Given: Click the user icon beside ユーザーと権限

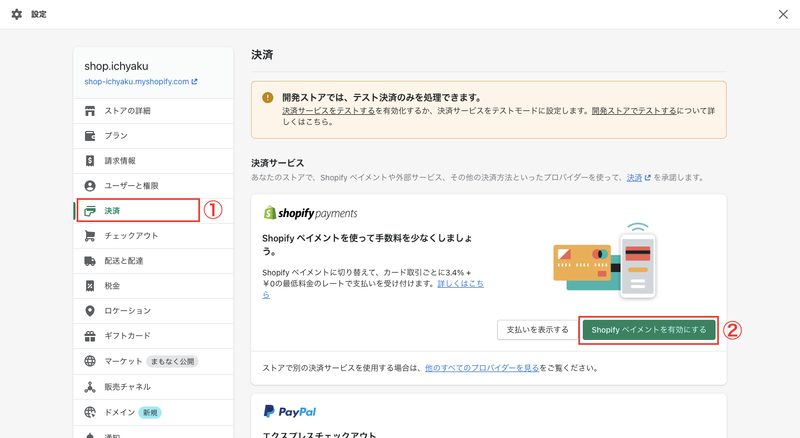Looking at the screenshot, I should 90,186.
